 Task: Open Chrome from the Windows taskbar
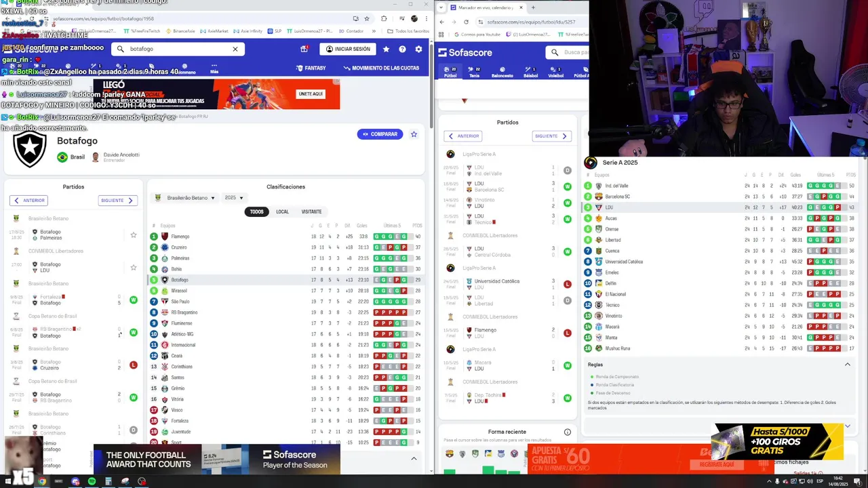point(42,481)
